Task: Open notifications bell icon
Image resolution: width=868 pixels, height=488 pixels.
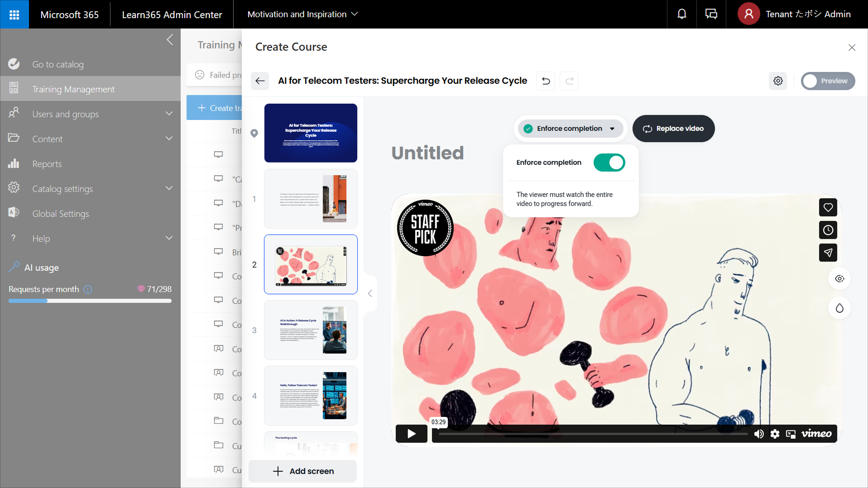Action: tap(681, 14)
